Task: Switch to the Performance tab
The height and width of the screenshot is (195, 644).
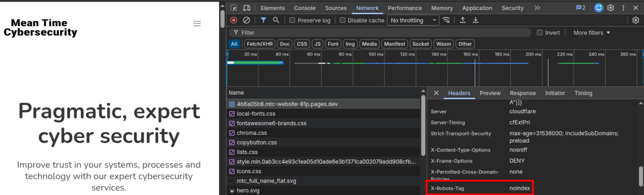Action: tap(405, 8)
